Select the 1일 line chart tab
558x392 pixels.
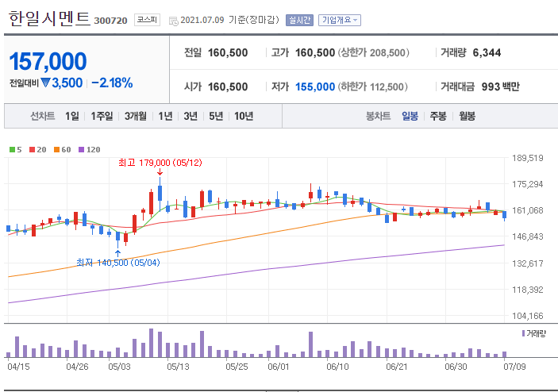(72, 116)
